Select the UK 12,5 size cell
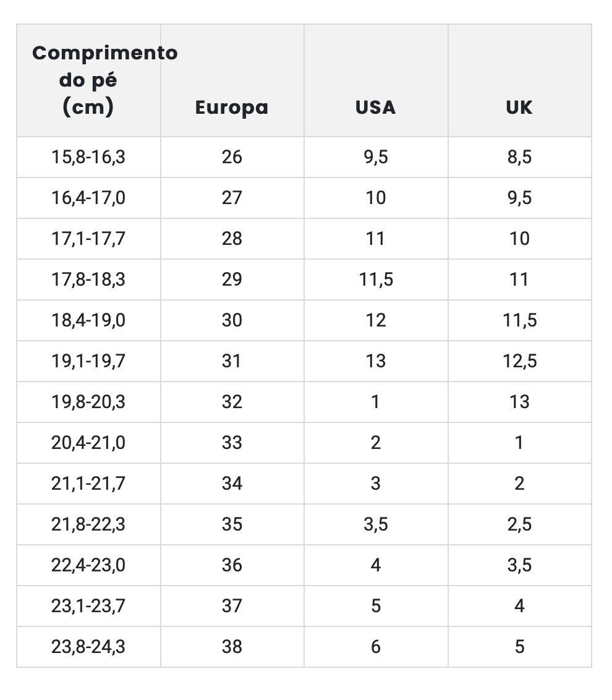The width and height of the screenshot is (612, 700). click(x=519, y=361)
